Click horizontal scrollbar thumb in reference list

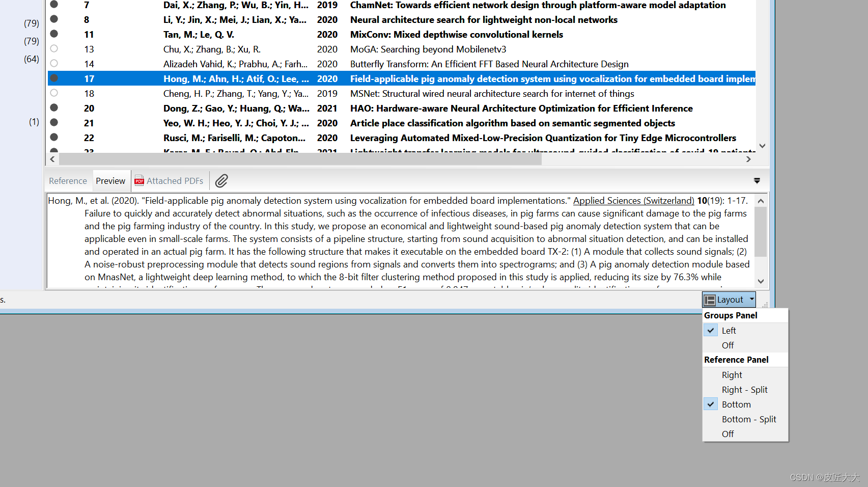tap(300, 159)
